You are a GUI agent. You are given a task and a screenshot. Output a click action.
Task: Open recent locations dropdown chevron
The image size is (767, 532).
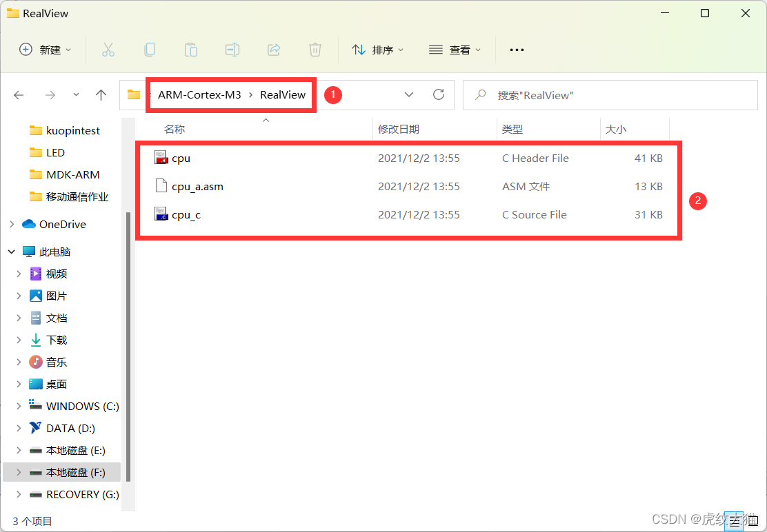pos(76,94)
